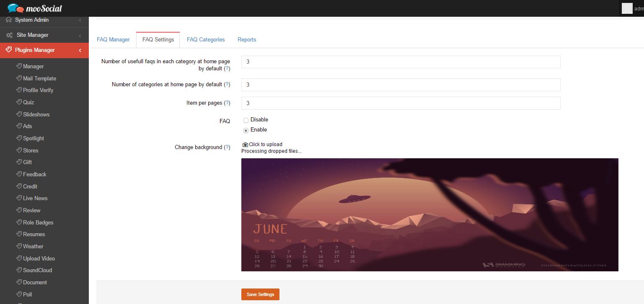Click the tag icon beside Profile Verify
This screenshot has width=644, height=304.
tap(19, 90)
